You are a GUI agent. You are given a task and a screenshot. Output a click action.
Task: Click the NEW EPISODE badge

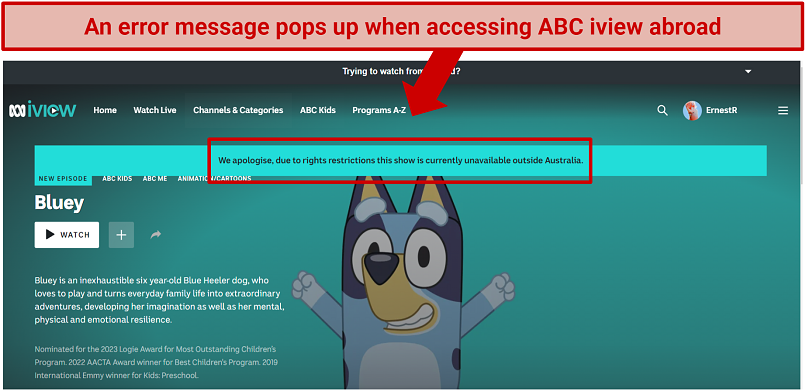click(x=63, y=179)
